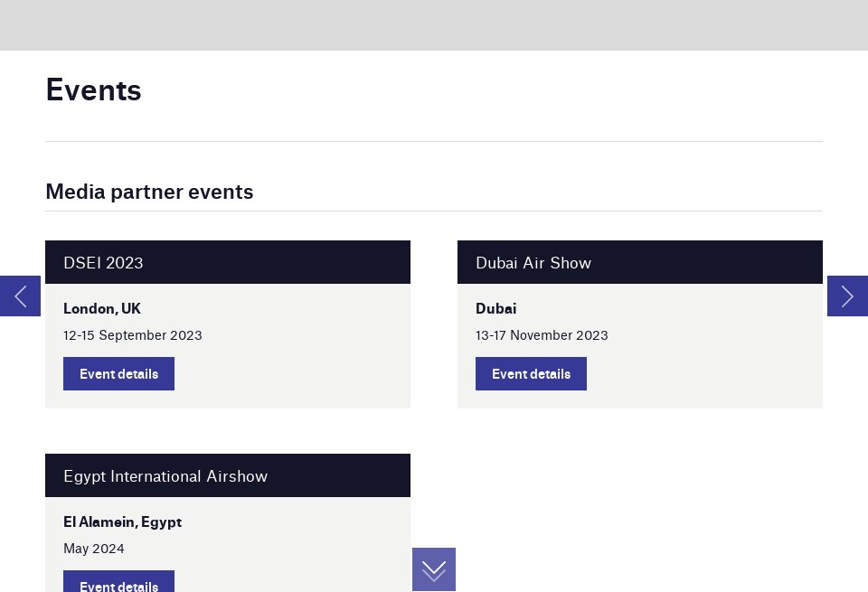Select the Dubai Air Show card title

(533, 263)
